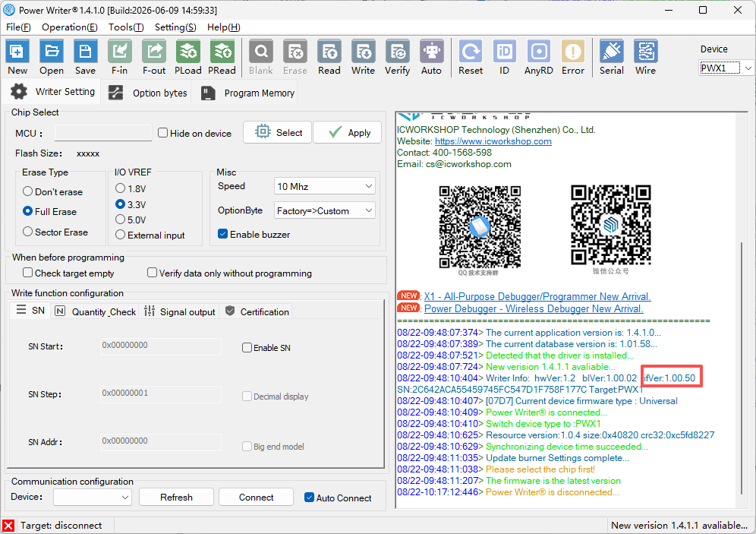Click the MCU input field
756x534 pixels.
point(103,133)
